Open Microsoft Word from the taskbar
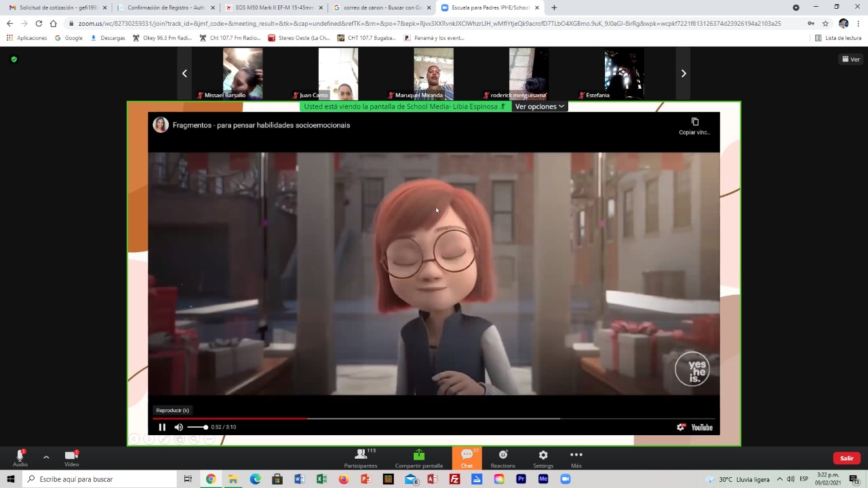This screenshot has height=488, width=868. 299,479
